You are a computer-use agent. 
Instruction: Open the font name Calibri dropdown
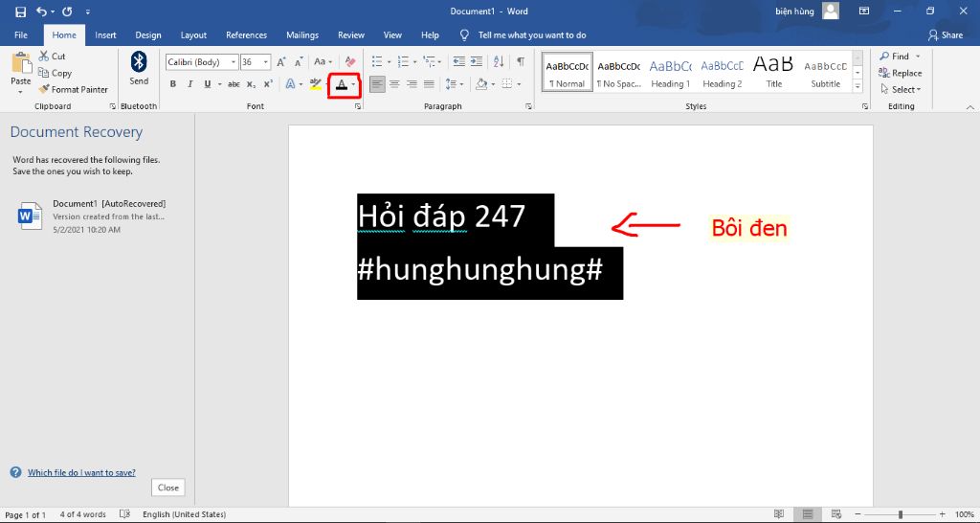tap(234, 62)
